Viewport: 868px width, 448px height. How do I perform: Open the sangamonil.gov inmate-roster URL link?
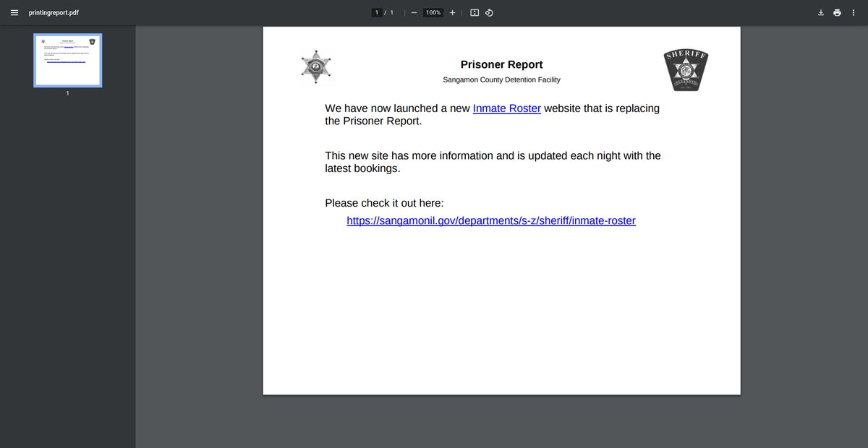click(490, 221)
